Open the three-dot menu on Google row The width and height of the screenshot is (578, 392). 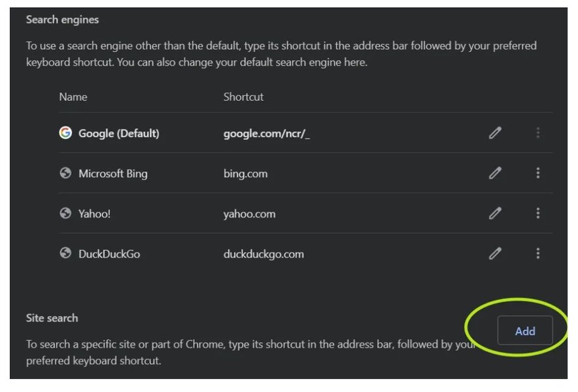537,133
